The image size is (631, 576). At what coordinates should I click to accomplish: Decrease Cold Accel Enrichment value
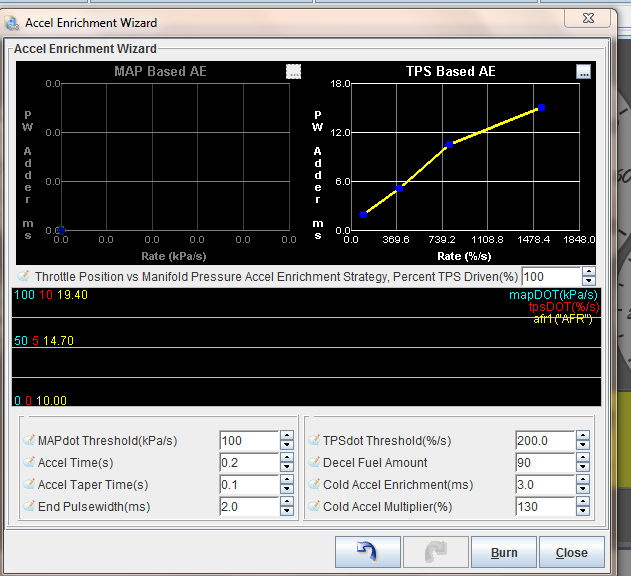click(x=583, y=489)
